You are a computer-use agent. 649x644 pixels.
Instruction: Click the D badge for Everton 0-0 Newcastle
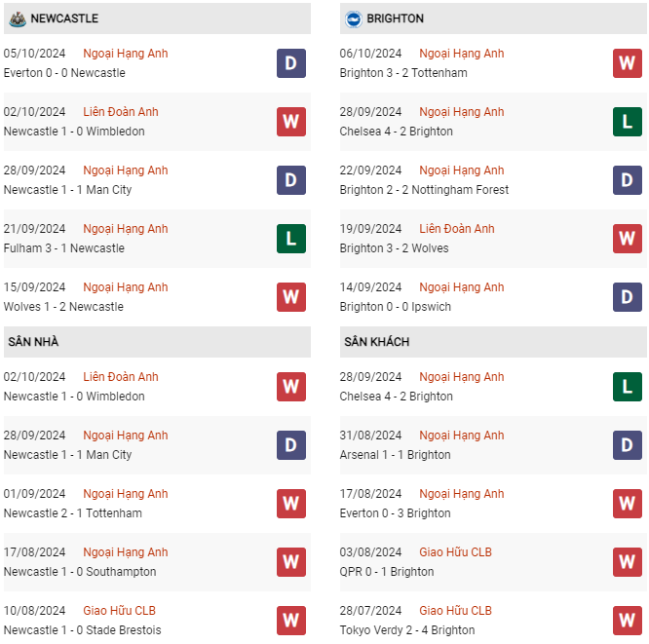291,63
